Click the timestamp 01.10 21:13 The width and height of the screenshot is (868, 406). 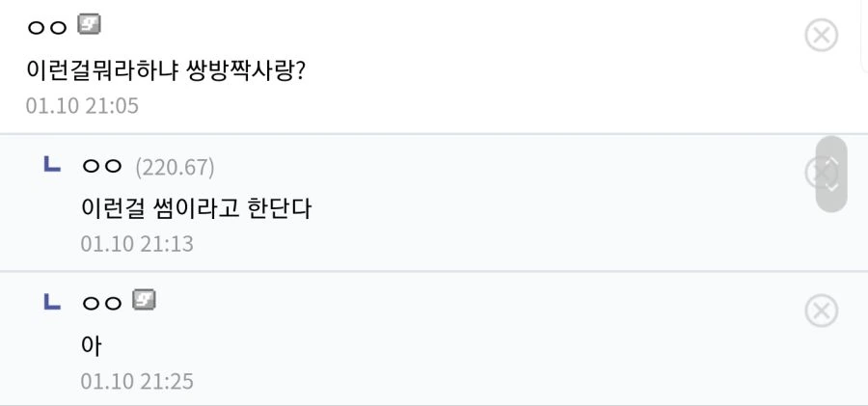(x=137, y=244)
